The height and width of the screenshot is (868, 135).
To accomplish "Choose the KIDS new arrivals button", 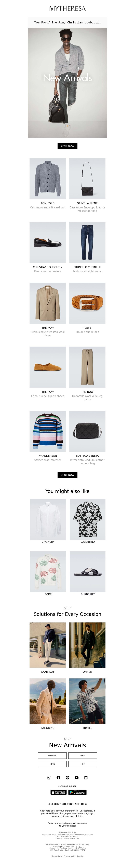I will [52, 764].
